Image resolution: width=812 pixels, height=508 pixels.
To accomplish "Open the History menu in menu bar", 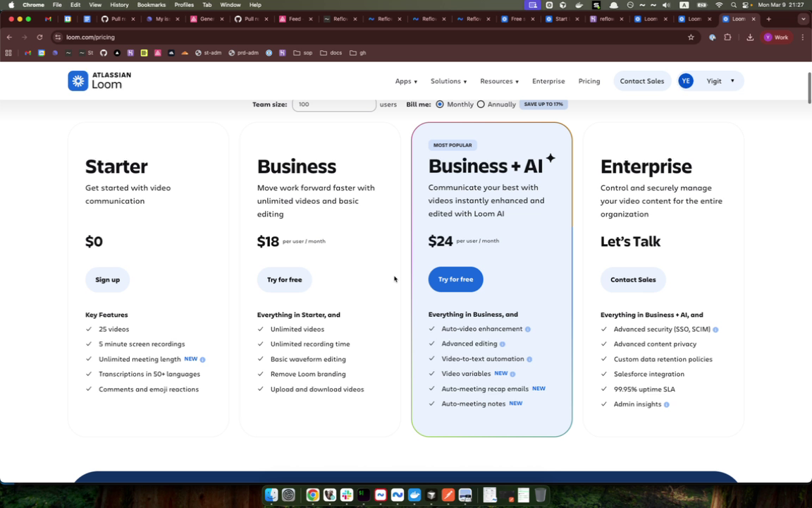I will [119, 5].
